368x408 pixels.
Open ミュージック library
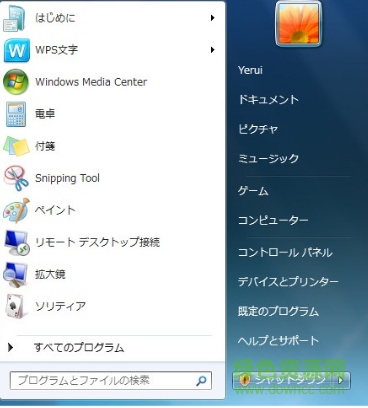coord(268,158)
